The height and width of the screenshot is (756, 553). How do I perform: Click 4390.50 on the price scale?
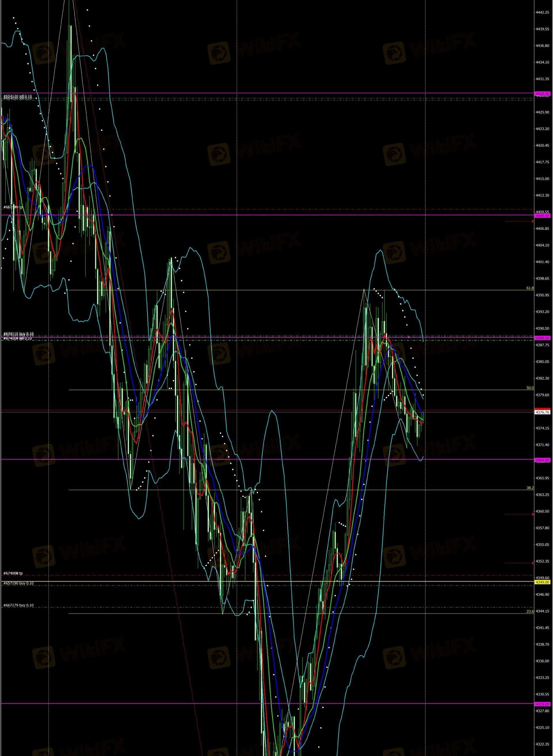542,328
